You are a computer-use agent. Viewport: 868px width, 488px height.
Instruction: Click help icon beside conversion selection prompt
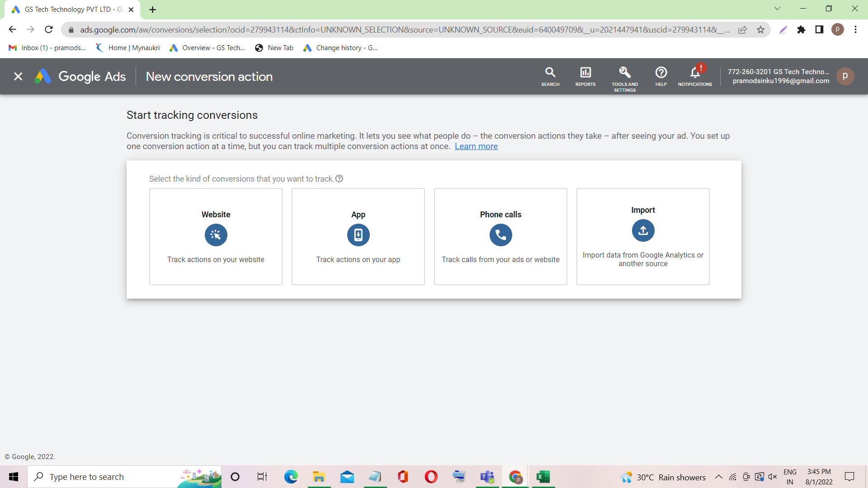pos(339,178)
